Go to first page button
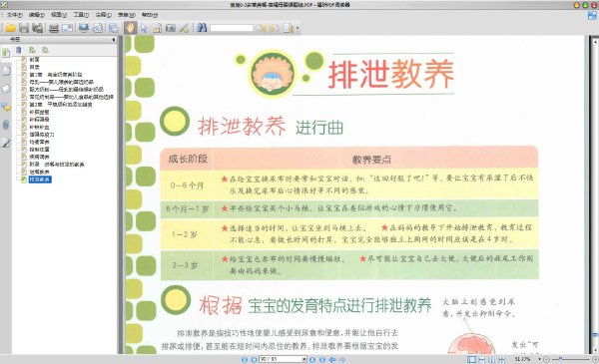Screen dimensions: 599x364 point(245,359)
